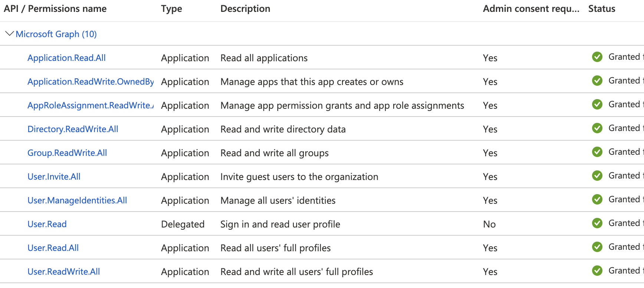This screenshot has height=288, width=644.
Task: Click the Granted checkmark icon beside Directory.ReadWrite.All
Action: click(597, 128)
